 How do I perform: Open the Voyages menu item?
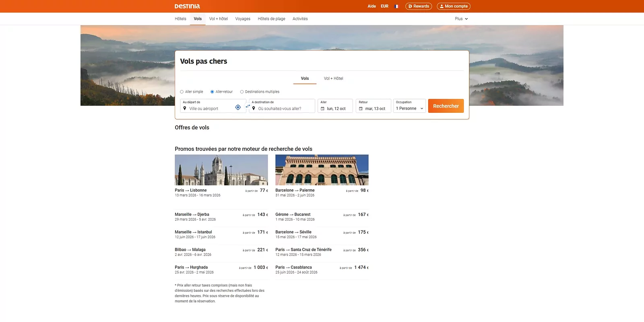click(243, 19)
